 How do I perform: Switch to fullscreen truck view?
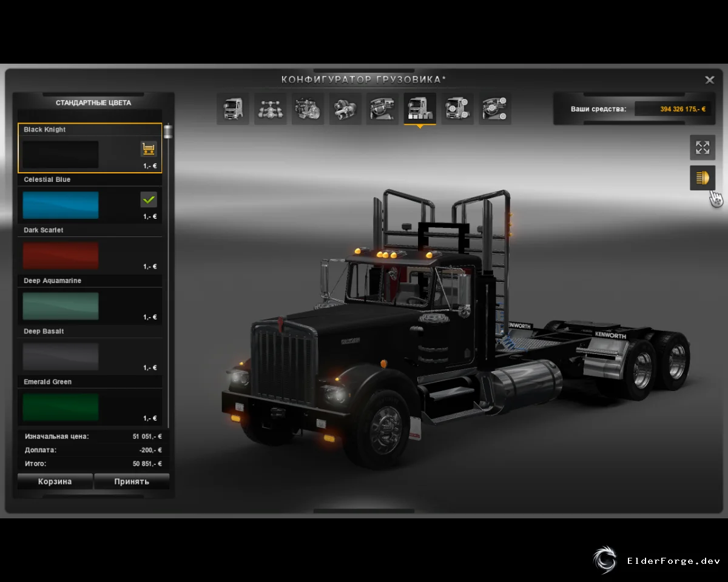click(703, 147)
